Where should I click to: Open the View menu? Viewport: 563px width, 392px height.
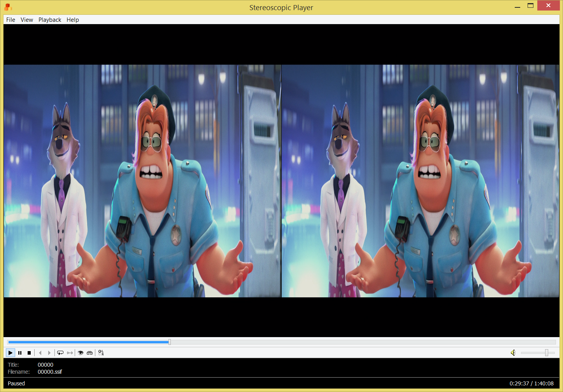(x=27, y=20)
